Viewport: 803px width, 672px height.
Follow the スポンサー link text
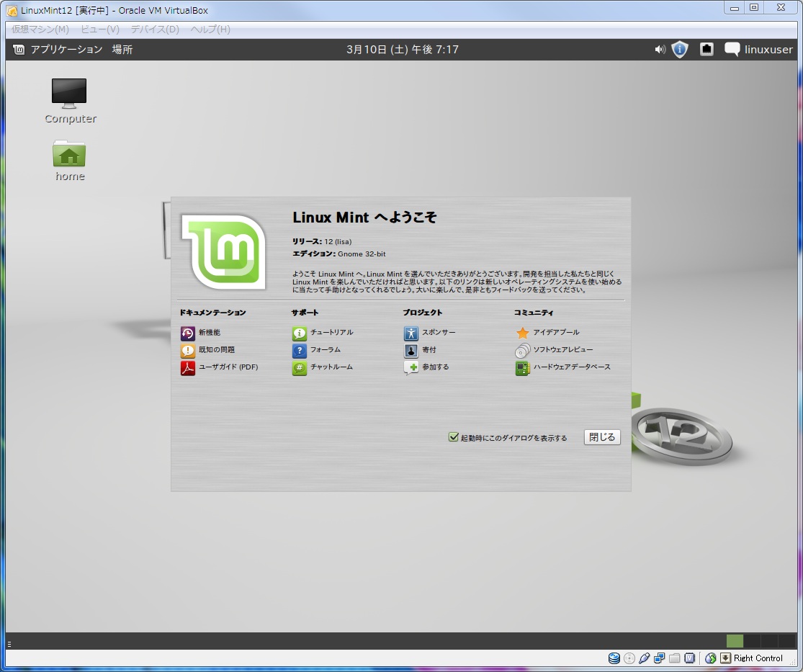tap(439, 333)
